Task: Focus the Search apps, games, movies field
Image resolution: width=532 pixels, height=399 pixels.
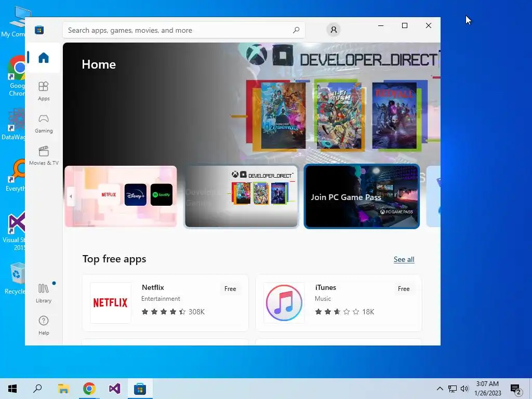Action: [183, 30]
